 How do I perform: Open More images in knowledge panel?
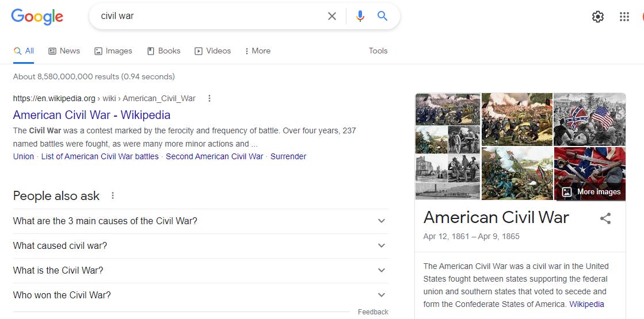click(592, 192)
